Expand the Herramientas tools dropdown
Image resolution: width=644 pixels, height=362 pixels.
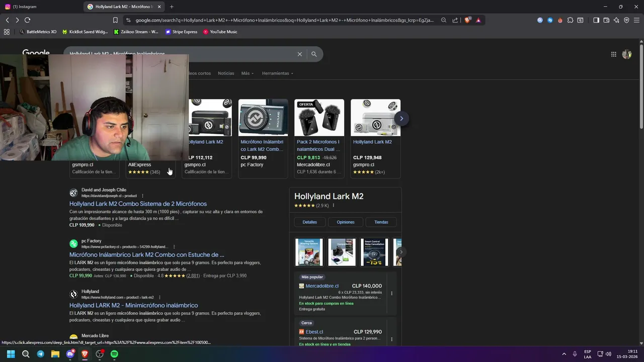pos(278,73)
